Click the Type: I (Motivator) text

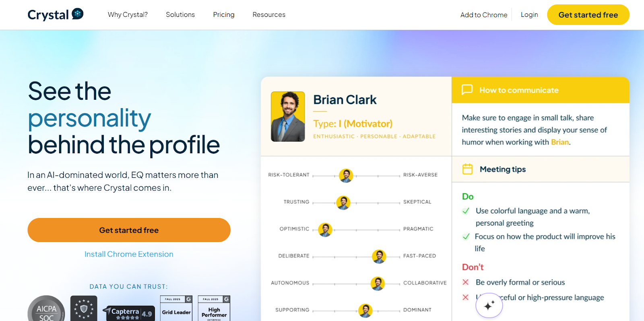[x=353, y=123]
